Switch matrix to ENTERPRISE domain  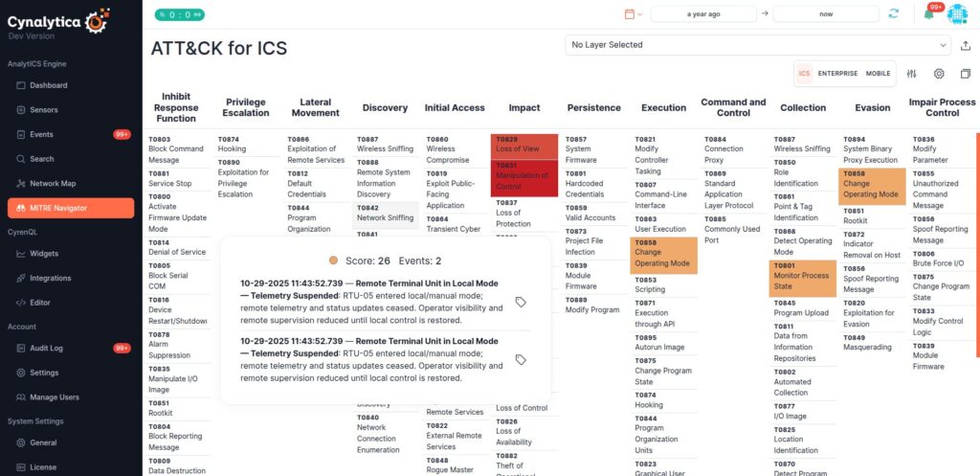837,73
